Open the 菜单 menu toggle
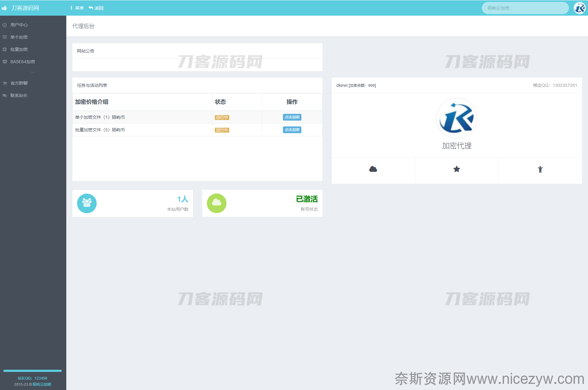The height and width of the screenshot is (390, 588). pyautogui.click(x=77, y=8)
